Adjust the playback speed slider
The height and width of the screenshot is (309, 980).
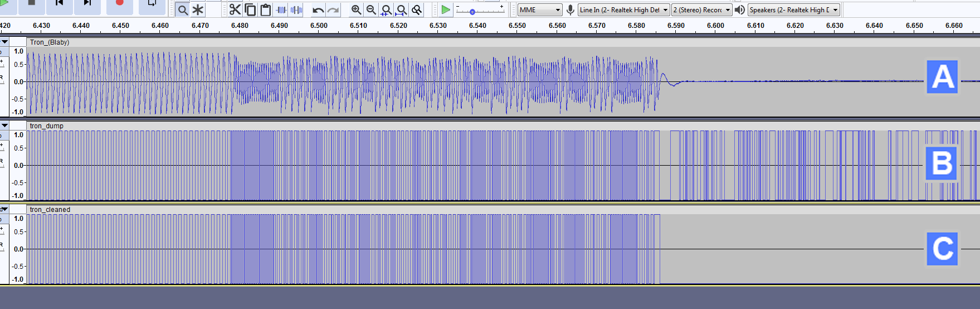[x=472, y=12]
